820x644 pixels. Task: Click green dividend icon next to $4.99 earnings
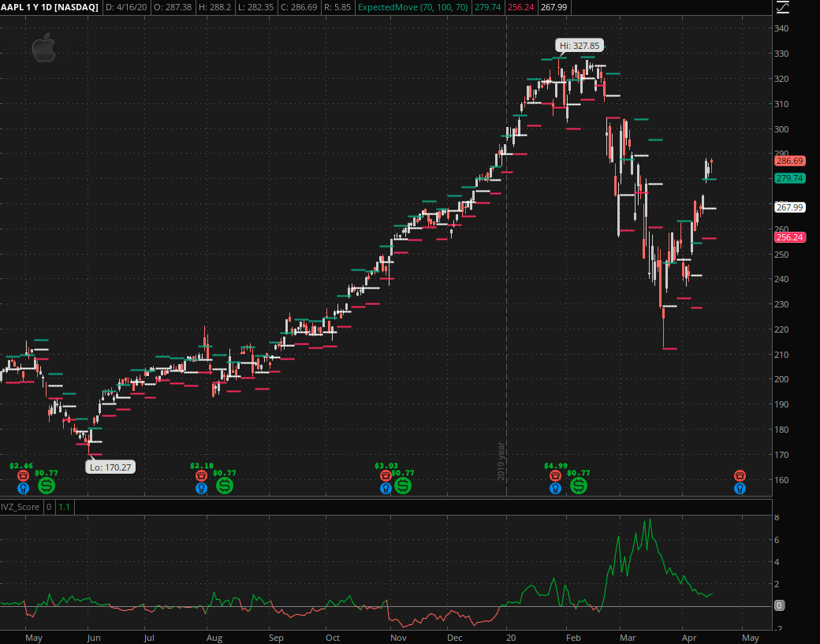579,486
